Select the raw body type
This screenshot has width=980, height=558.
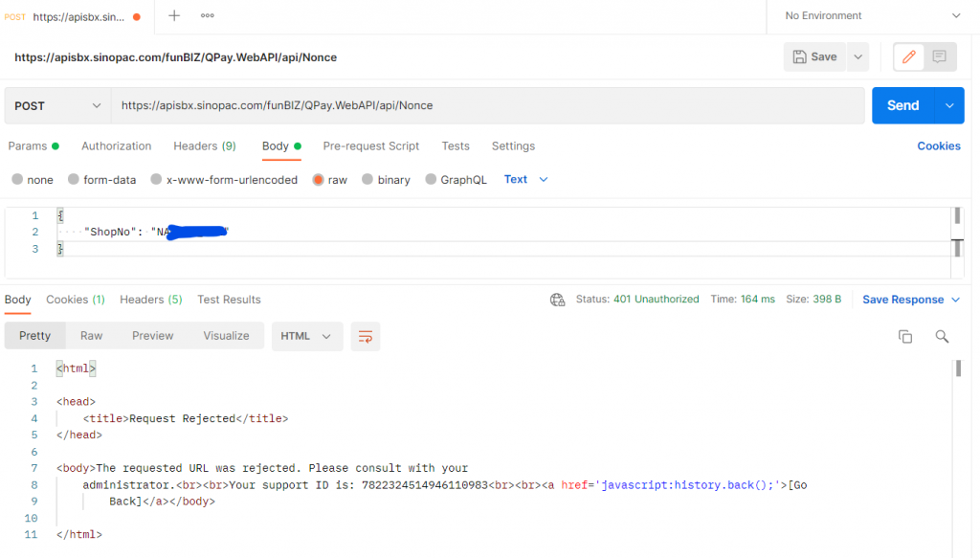pyautogui.click(x=318, y=180)
